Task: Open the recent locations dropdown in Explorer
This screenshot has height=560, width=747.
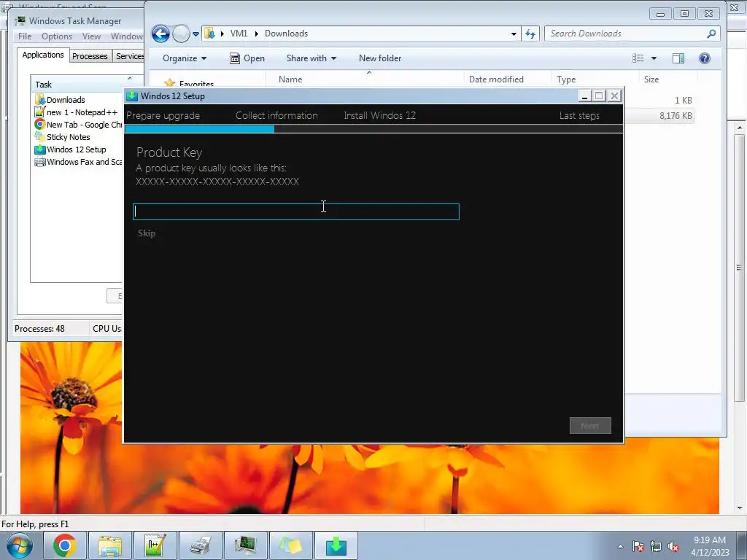Action: click(x=196, y=34)
